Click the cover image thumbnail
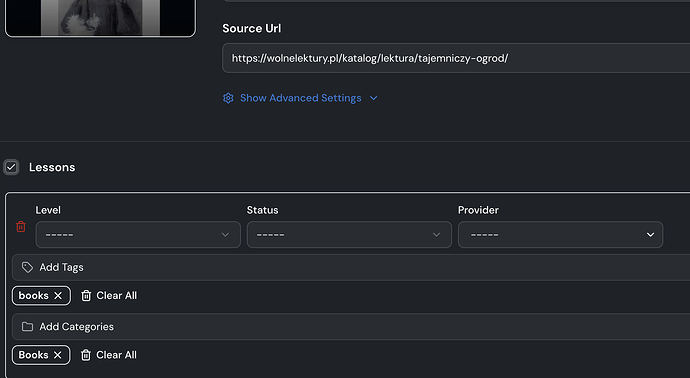 tap(100, 18)
